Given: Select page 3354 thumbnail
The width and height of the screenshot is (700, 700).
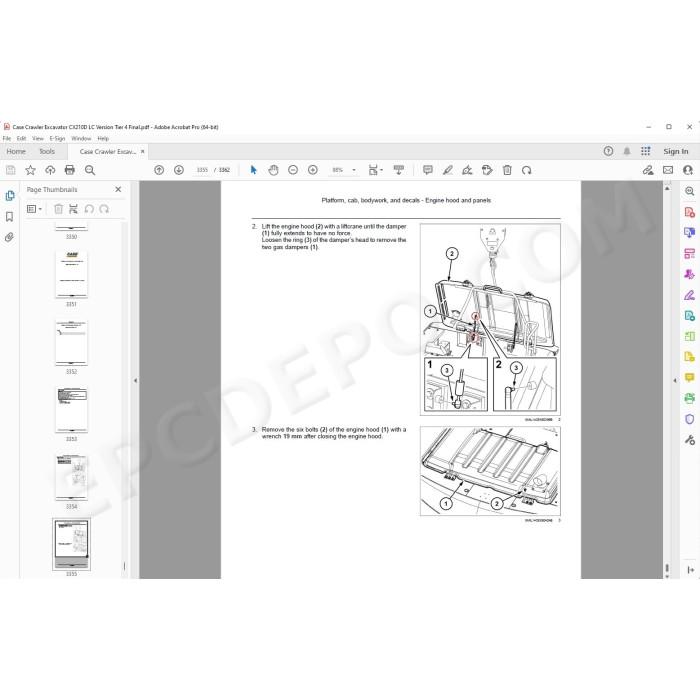Looking at the screenshot, I should point(71,477).
